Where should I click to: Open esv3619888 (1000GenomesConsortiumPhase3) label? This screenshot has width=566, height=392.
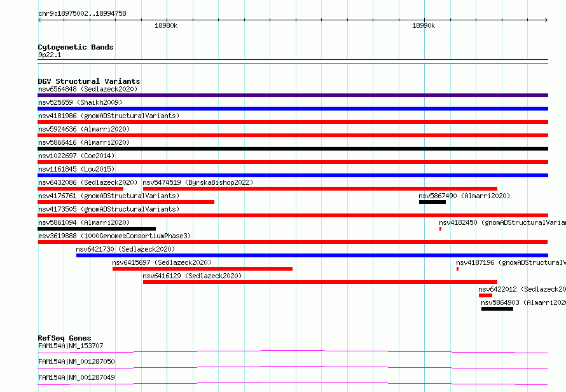click(114, 236)
